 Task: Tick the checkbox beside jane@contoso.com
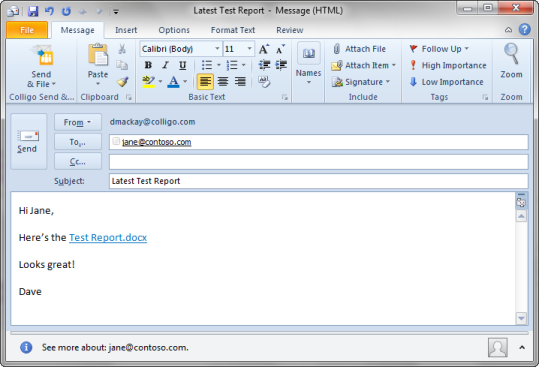coord(116,141)
